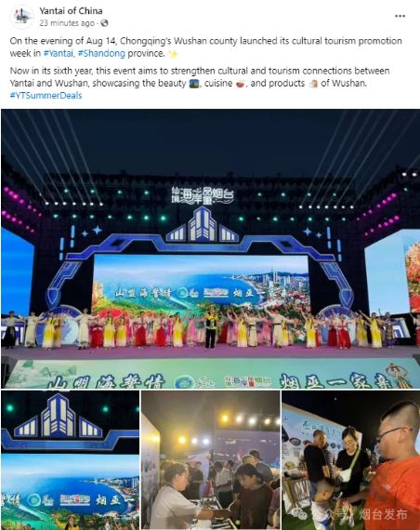Open the Yantai of China page name

coord(71,11)
